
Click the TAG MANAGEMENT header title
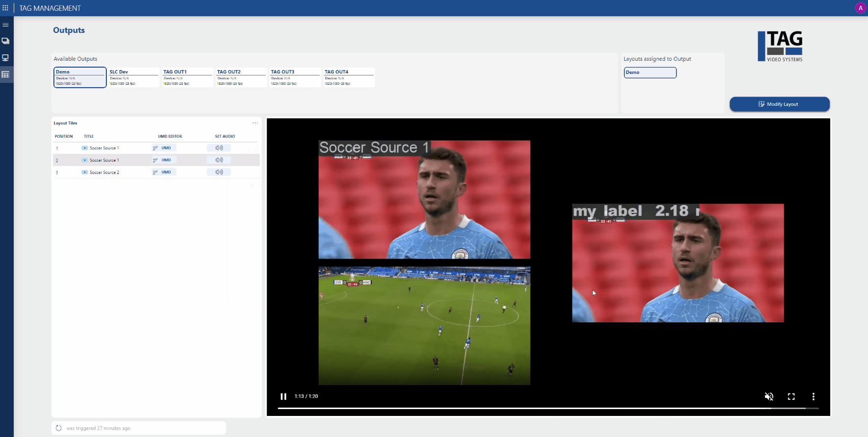(50, 8)
